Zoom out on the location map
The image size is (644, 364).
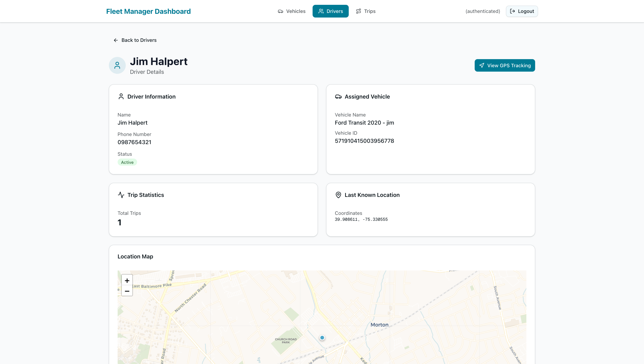tap(127, 291)
